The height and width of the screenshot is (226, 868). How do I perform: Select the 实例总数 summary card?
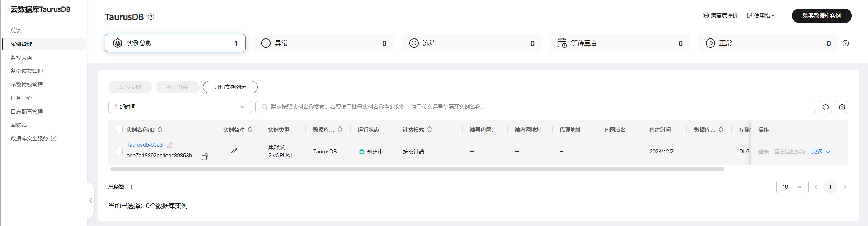[175, 43]
